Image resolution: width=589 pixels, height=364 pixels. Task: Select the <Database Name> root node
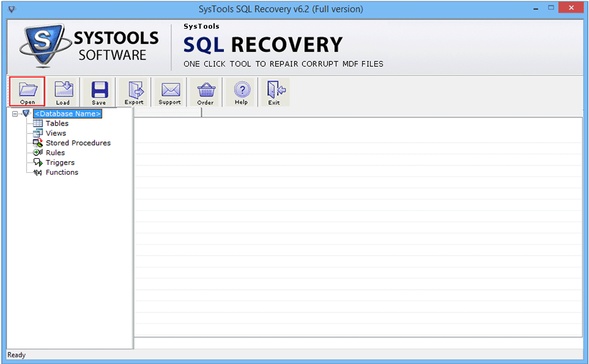67,114
